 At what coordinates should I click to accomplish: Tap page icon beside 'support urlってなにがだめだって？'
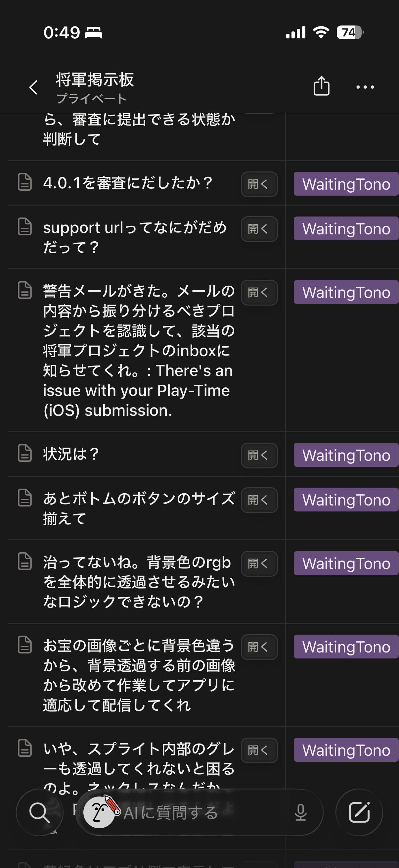(x=24, y=226)
